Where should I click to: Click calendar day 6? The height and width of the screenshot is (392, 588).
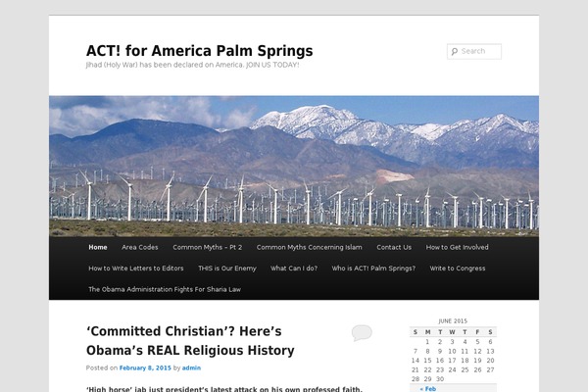490,342
